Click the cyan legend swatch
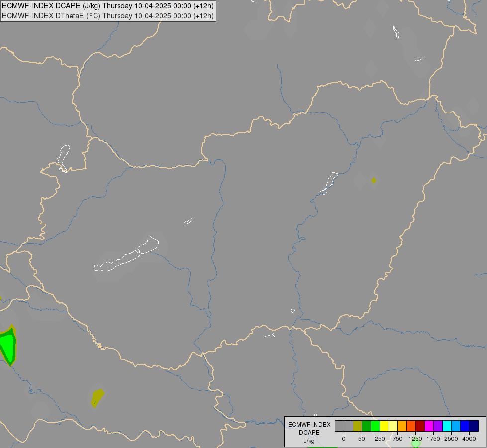This screenshot has height=448, width=487. [x=447, y=426]
